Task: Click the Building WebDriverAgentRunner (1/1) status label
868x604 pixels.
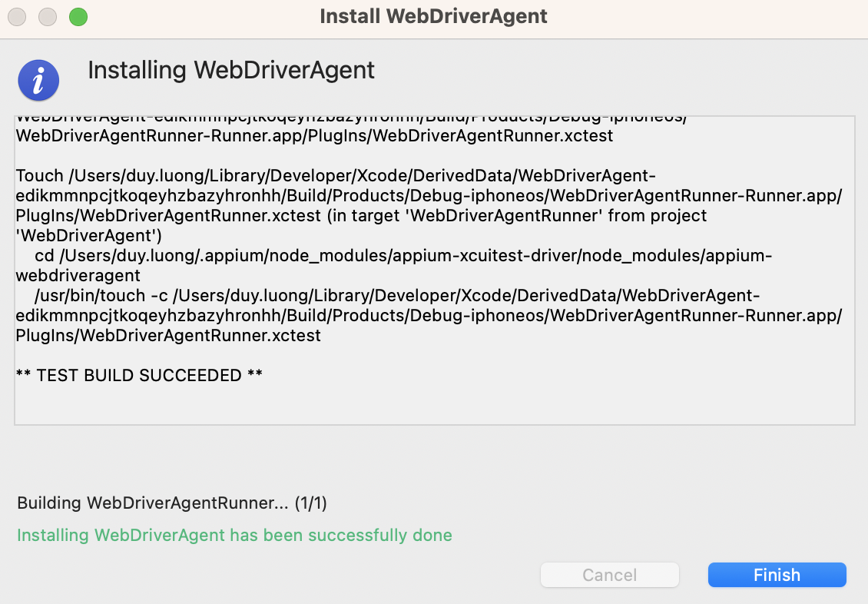Action: [172, 503]
